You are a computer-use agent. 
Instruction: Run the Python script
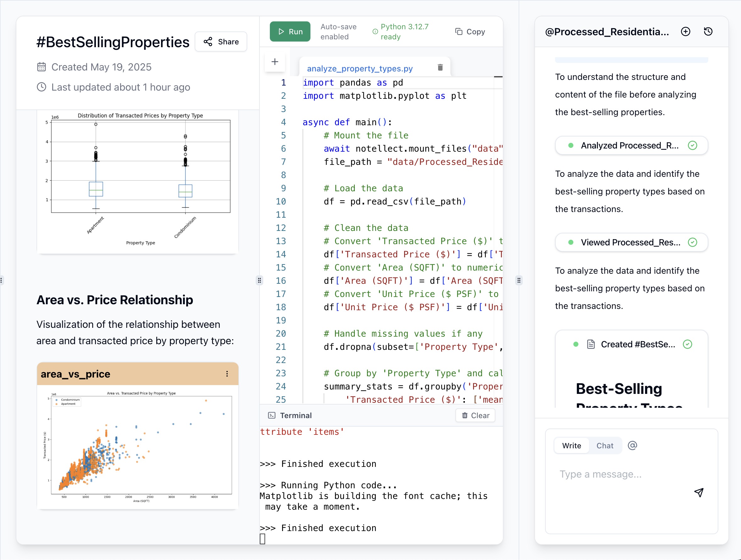coord(290,31)
